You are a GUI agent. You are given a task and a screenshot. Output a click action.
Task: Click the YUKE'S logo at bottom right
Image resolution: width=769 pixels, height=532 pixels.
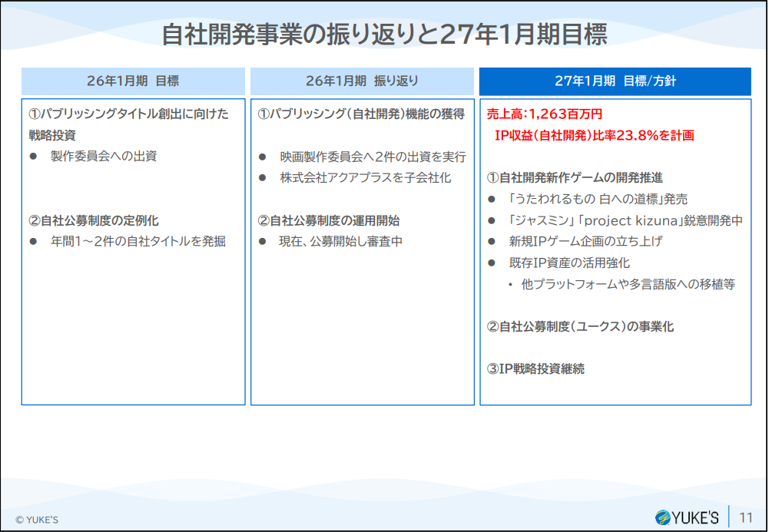click(x=686, y=517)
